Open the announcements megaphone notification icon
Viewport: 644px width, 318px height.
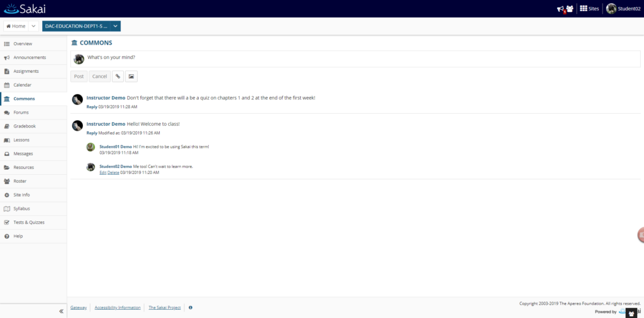(560, 9)
